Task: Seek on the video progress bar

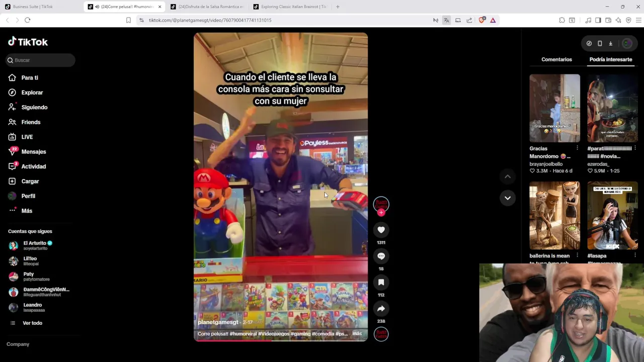Action: tap(281, 340)
